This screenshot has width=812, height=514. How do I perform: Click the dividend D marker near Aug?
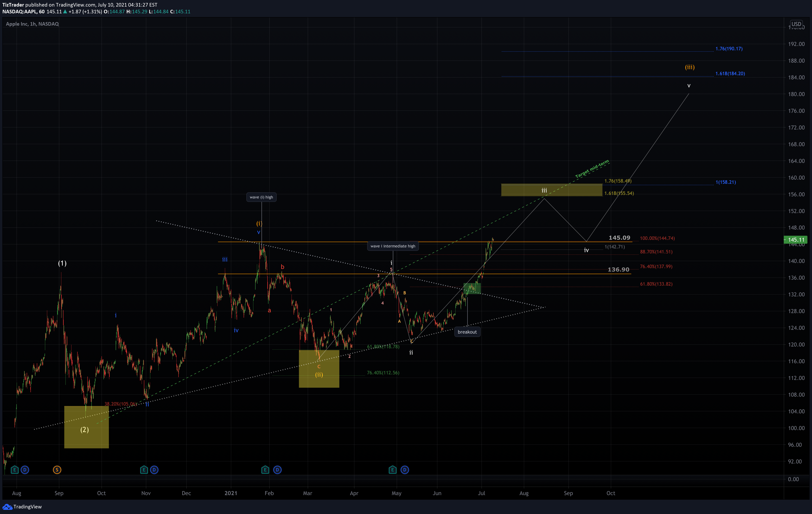25,469
